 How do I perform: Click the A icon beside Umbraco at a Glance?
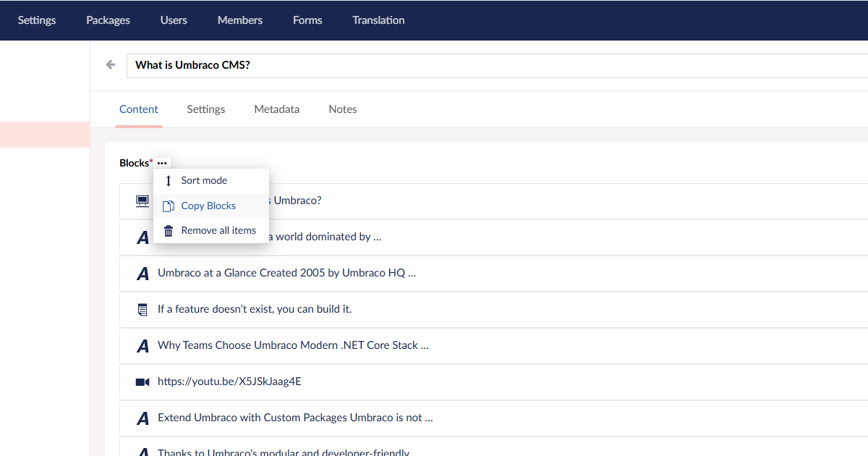[x=142, y=273]
